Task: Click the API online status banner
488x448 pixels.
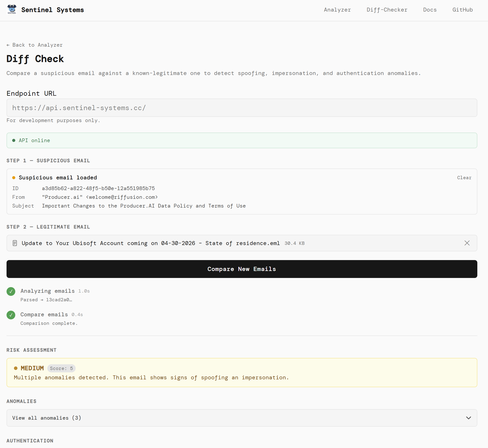Action: tap(242, 140)
